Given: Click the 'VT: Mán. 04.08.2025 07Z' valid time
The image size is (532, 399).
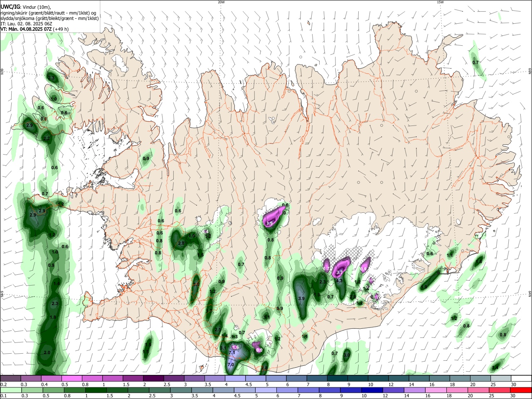Looking at the screenshot, I should (x=26, y=29).
